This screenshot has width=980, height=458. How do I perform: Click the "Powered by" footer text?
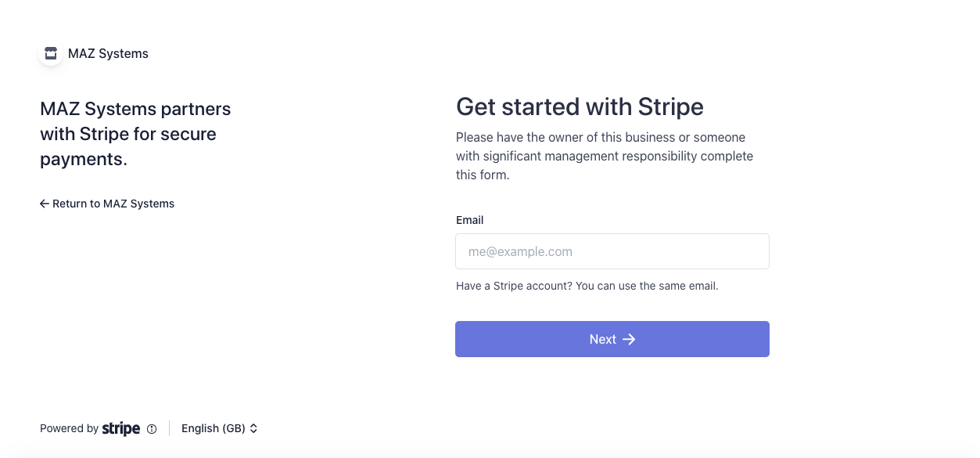(x=69, y=428)
